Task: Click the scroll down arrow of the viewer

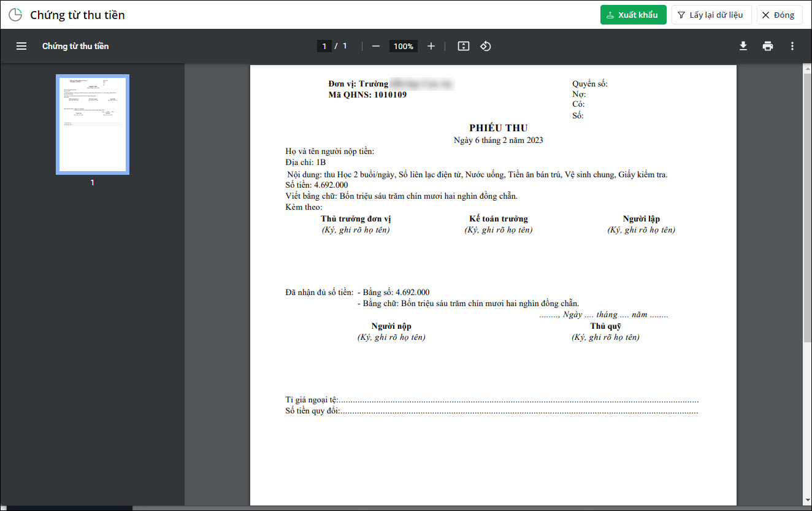Action: pos(807,501)
